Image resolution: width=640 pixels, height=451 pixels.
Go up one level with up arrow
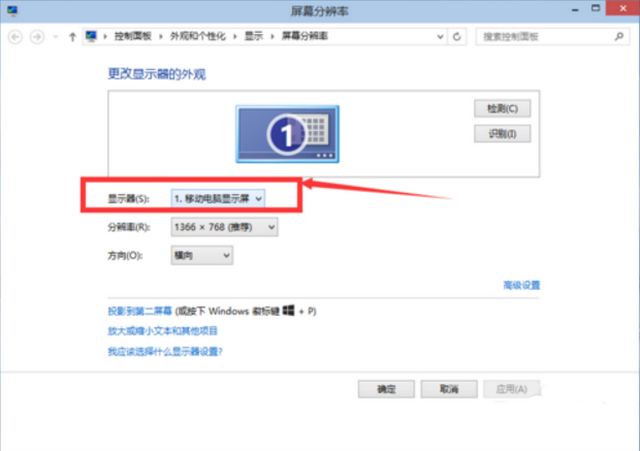[72, 36]
